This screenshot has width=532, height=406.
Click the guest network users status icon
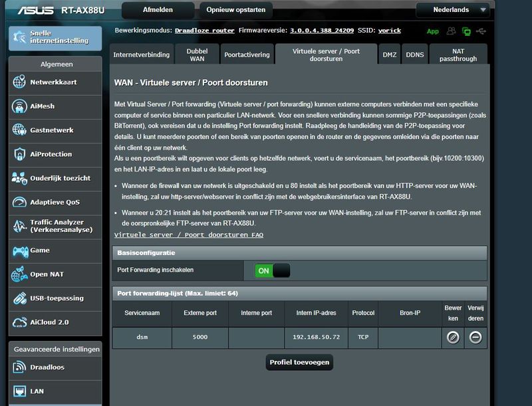coord(451,31)
